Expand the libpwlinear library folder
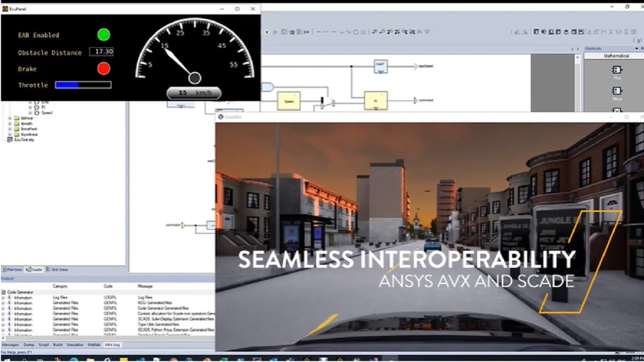 point(10,135)
